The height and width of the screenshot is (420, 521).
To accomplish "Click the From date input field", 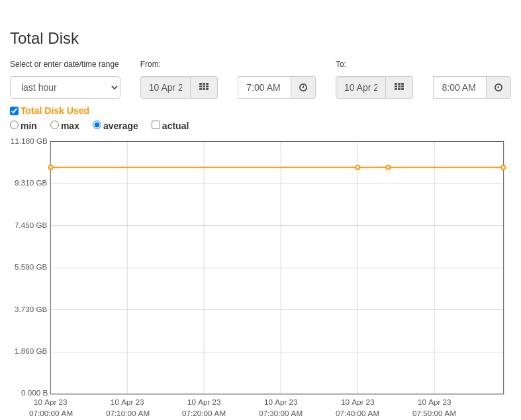I will (x=166, y=87).
